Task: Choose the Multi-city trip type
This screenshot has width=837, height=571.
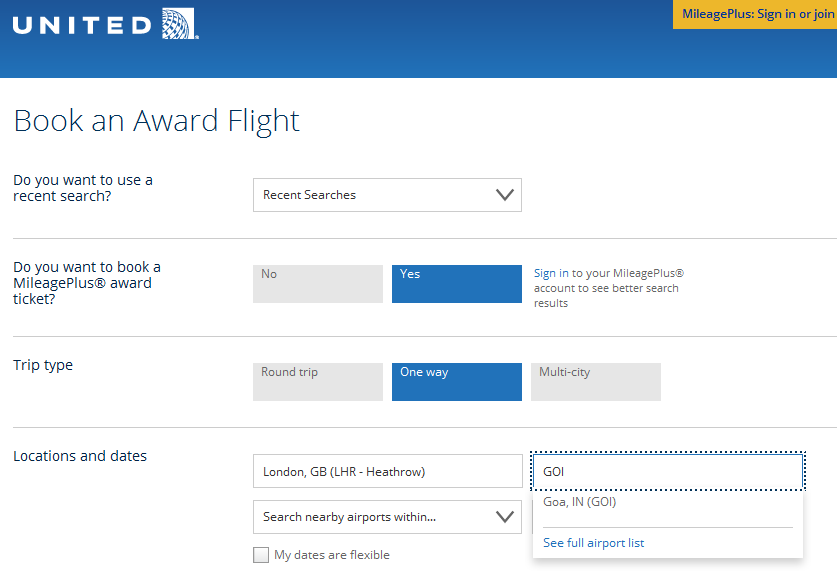Action: click(x=595, y=382)
